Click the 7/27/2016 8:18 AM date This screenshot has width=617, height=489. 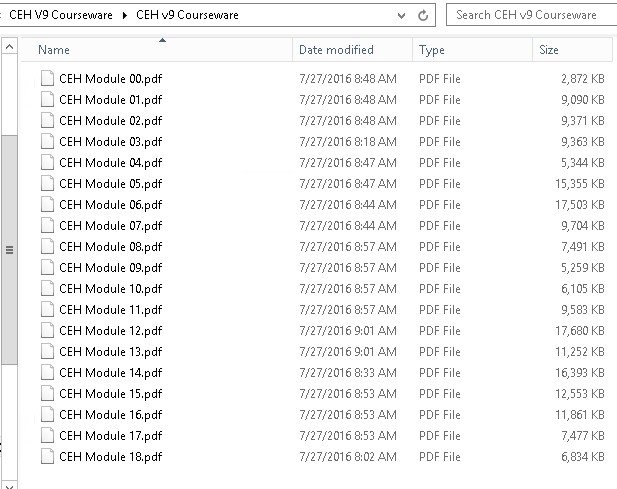tap(348, 142)
